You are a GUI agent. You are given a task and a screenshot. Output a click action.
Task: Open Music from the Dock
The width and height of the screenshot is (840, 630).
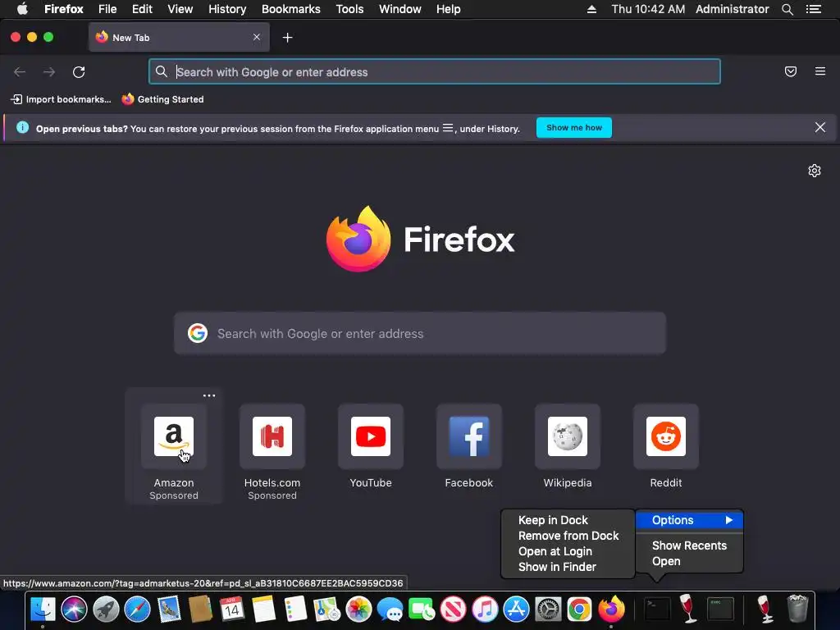485,609
